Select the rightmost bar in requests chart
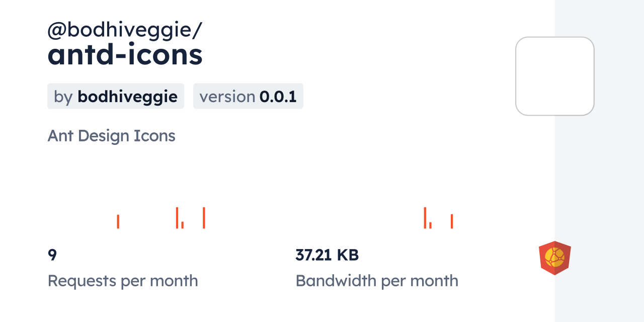 [x=204, y=218]
